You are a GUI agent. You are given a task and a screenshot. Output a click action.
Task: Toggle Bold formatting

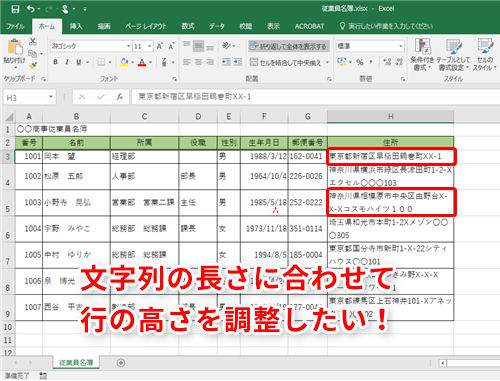pos(55,62)
